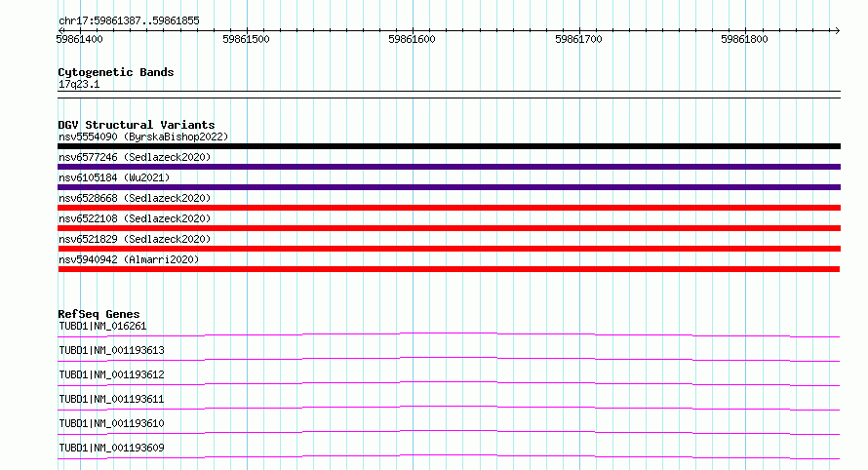Screen dimensions: 868x470
Task: Click the purple nsv6105184 variant bar
Action: 449,187
